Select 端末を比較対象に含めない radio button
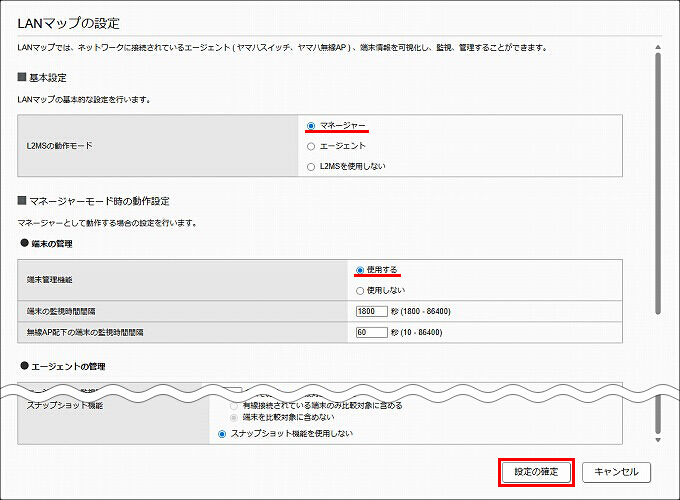This screenshot has width=680, height=500. point(234,418)
